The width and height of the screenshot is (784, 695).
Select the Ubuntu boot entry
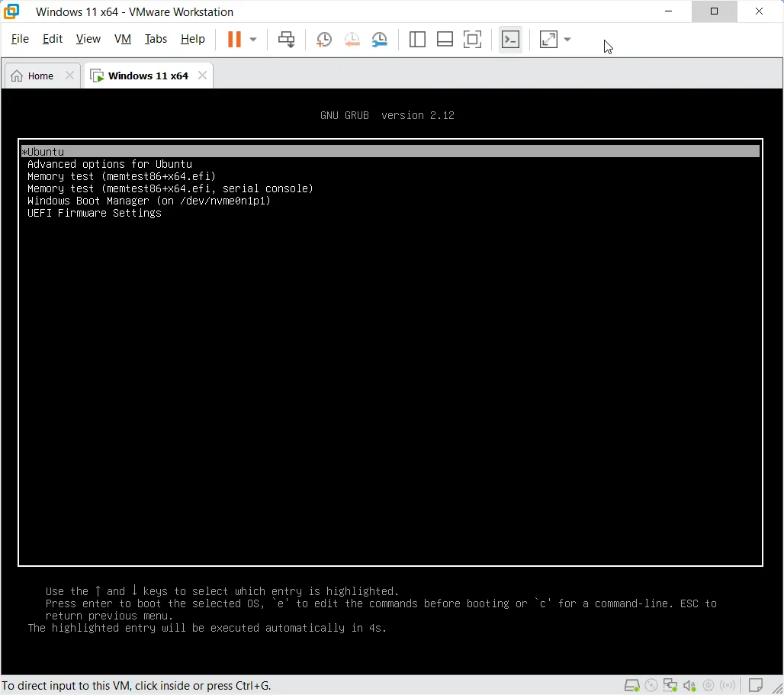pyautogui.click(x=390, y=152)
